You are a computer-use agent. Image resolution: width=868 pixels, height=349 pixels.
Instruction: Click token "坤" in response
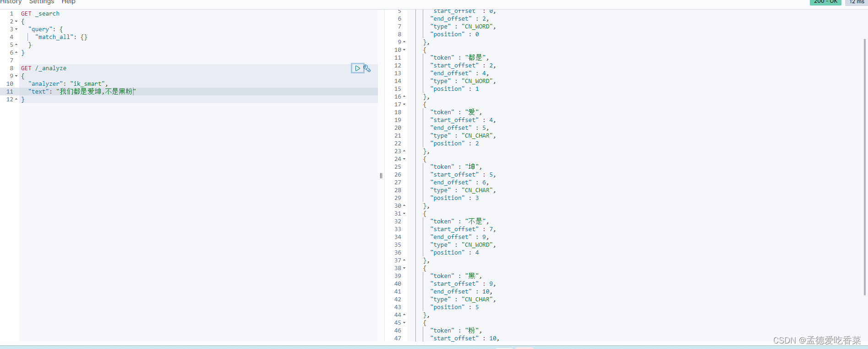point(456,167)
